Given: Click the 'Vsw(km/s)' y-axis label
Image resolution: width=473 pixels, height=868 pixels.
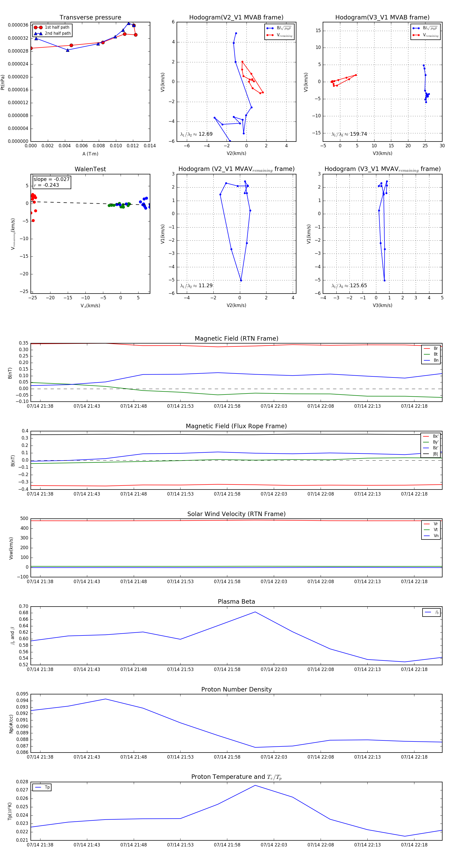Looking at the screenshot, I should (11, 548).
